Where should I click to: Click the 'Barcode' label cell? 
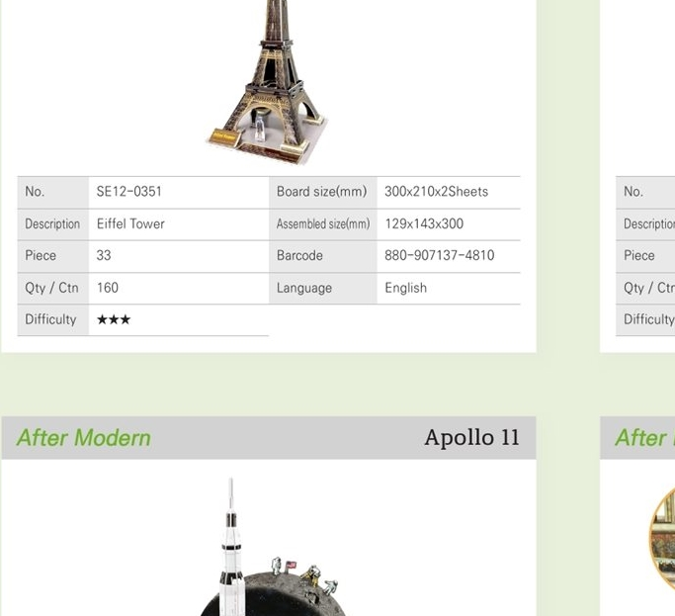point(323,256)
